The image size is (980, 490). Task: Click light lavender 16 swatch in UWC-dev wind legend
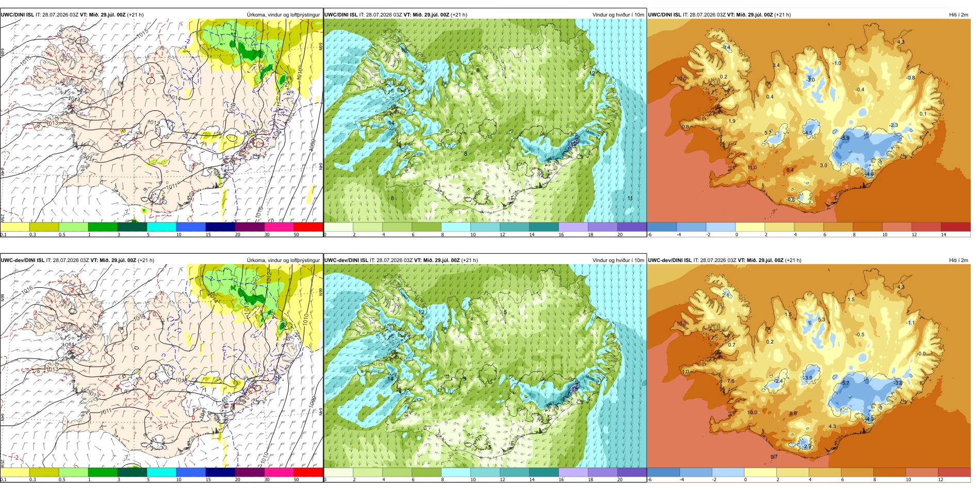(x=573, y=472)
